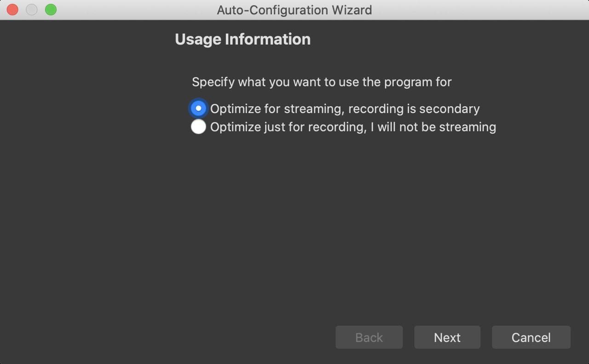Click the Auto-Configuration Wizard window title
The height and width of the screenshot is (364, 589).
click(294, 10)
